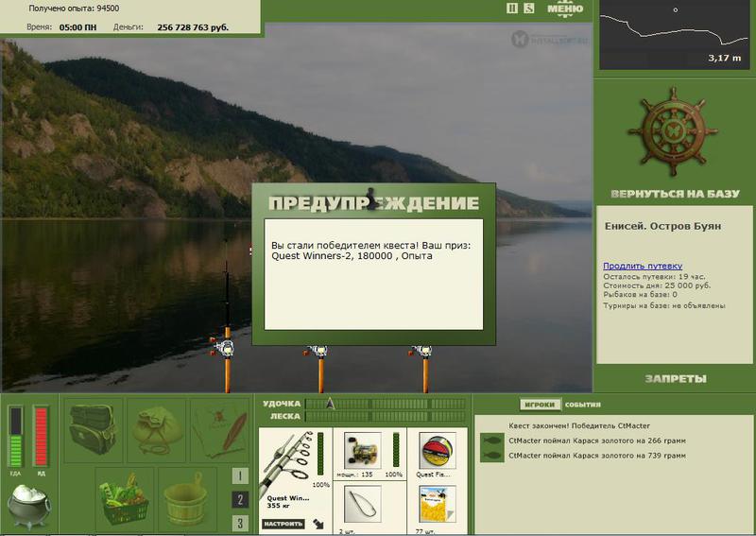Viewport: 756px width, 536px height.
Task: Click the rod wear bar reading 100%
Action: (320, 454)
